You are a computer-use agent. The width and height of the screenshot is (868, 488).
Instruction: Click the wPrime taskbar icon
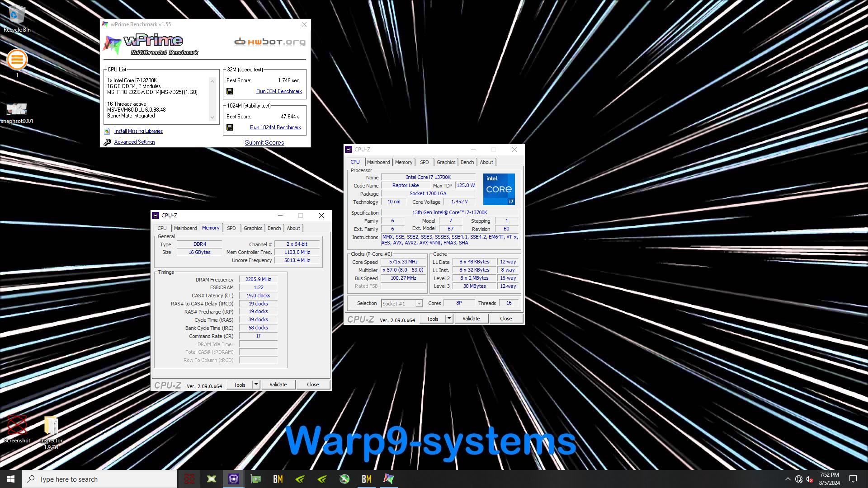(389, 479)
